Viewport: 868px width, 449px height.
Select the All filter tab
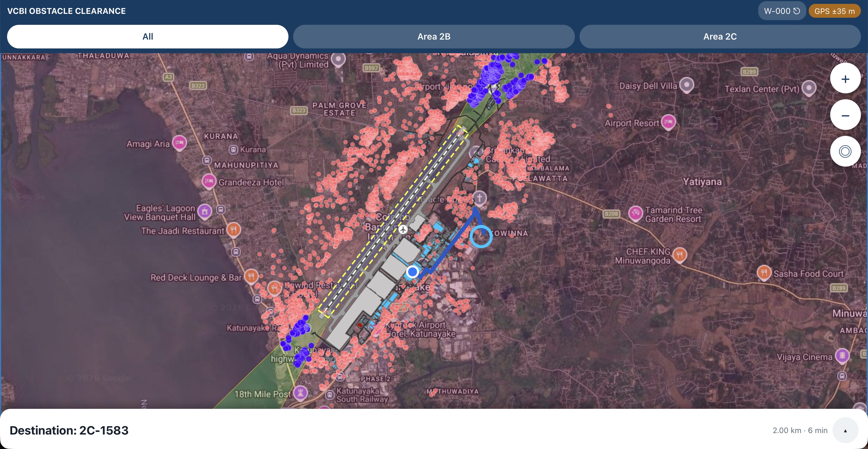pyautogui.click(x=148, y=36)
